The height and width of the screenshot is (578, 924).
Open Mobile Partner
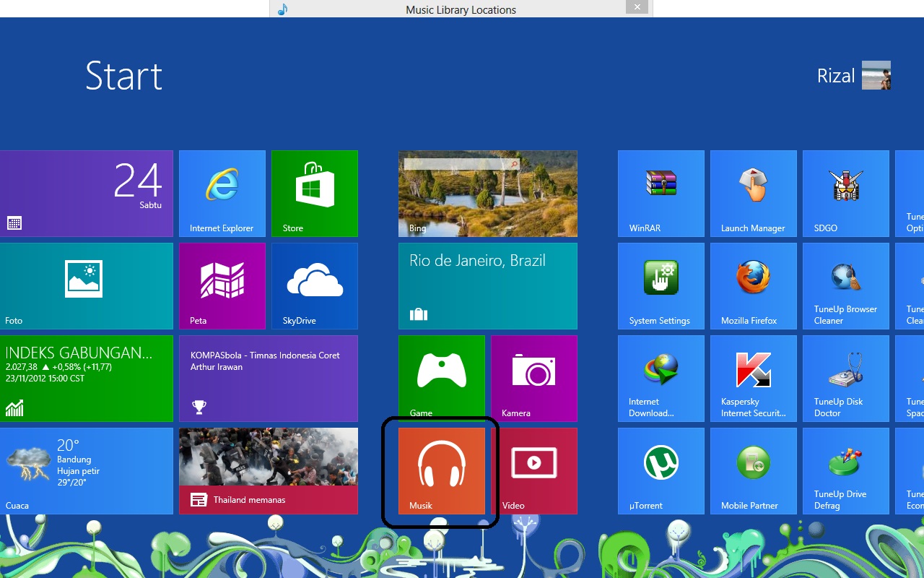(x=753, y=470)
